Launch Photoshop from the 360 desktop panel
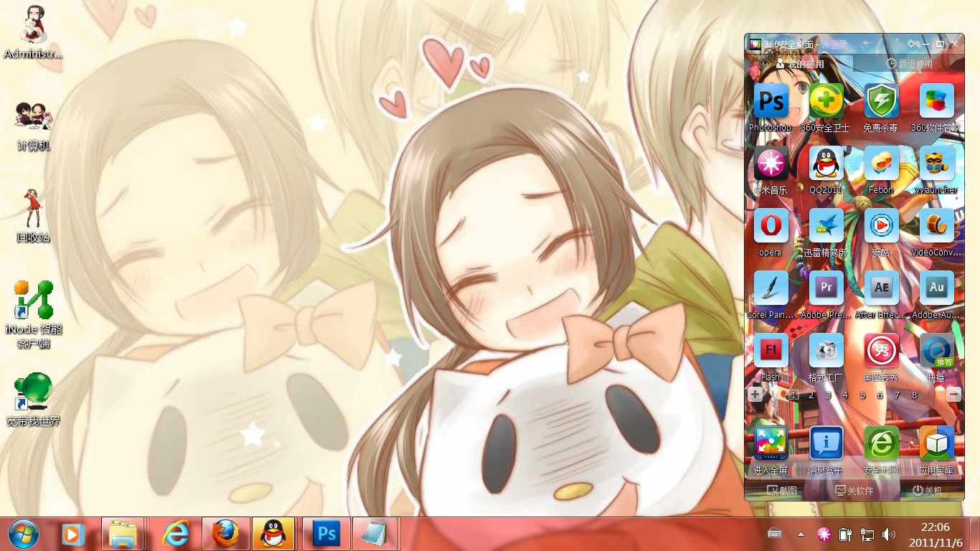The height and width of the screenshot is (551, 980). click(771, 101)
